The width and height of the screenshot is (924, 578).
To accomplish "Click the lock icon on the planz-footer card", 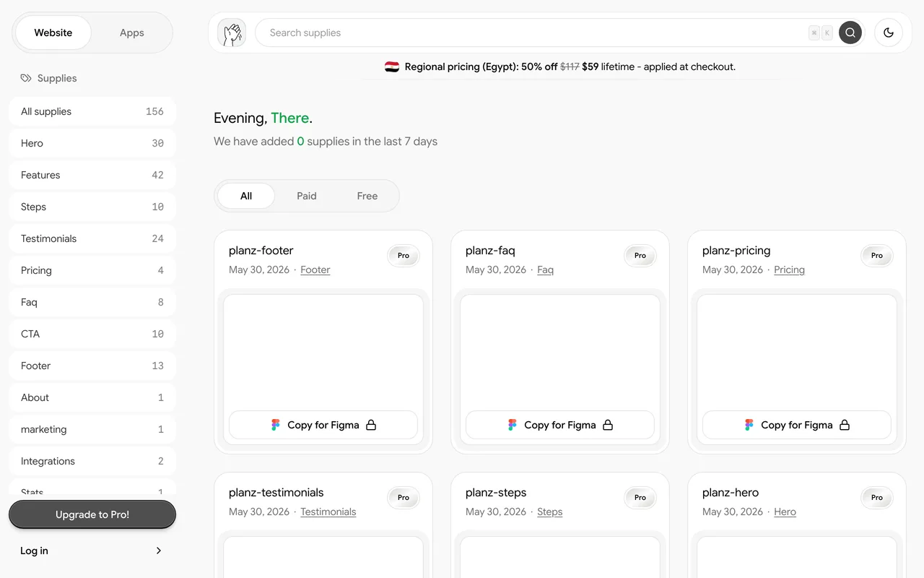I will coord(371,425).
